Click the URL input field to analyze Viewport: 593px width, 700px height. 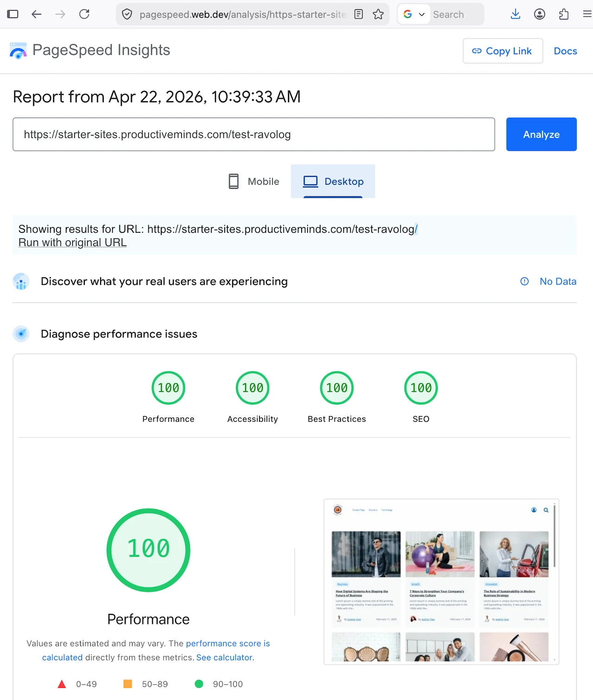click(254, 134)
